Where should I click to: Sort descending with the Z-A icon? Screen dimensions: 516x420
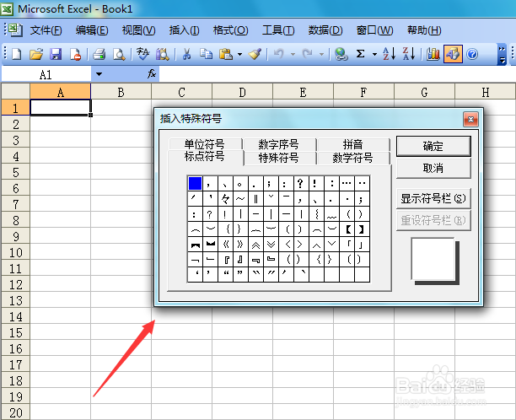409,54
